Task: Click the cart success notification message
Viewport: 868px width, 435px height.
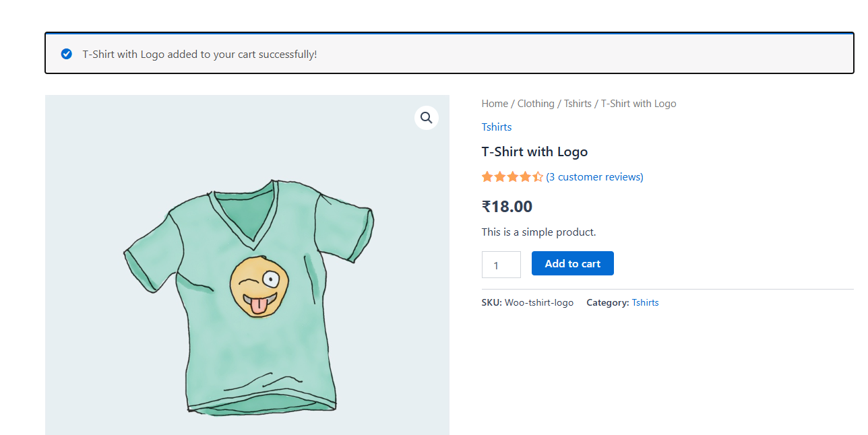Action: click(x=199, y=54)
